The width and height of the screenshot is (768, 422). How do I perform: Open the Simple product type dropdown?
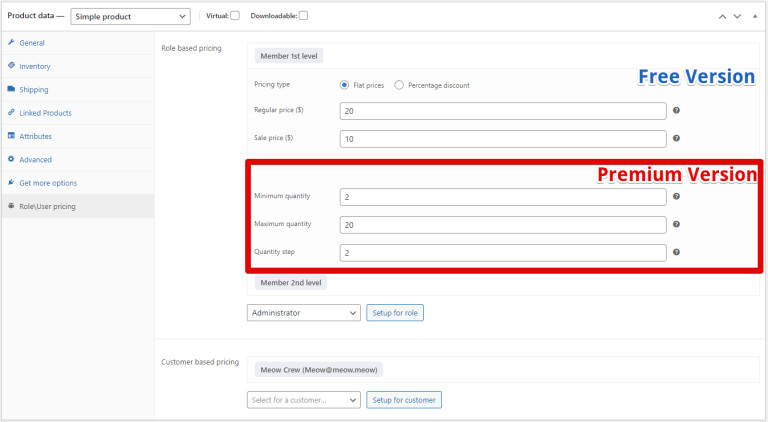(x=130, y=17)
